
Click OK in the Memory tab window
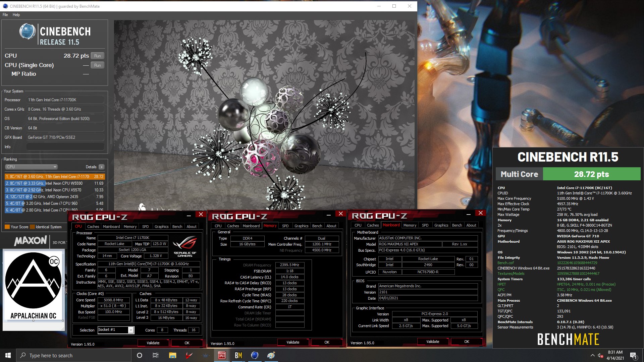click(327, 342)
